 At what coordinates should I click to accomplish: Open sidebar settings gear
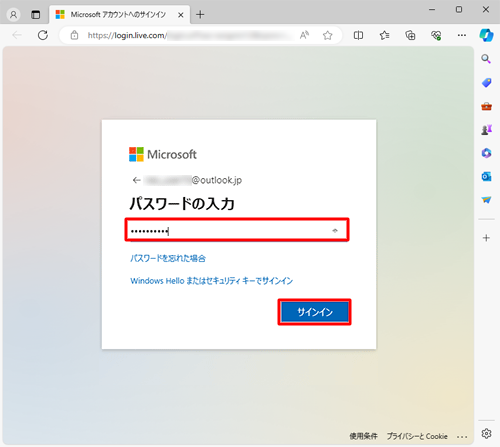pyautogui.click(x=486, y=433)
